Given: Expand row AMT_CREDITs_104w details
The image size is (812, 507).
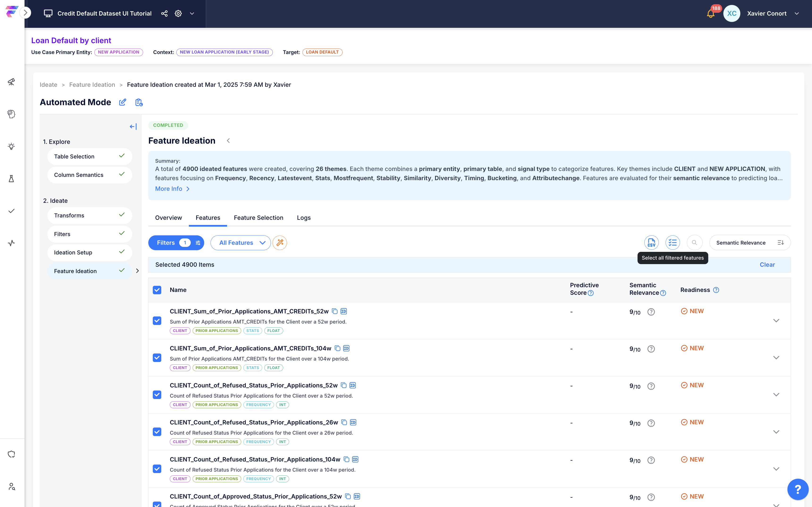Looking at the screenshot, I should [x=776, y=358].
